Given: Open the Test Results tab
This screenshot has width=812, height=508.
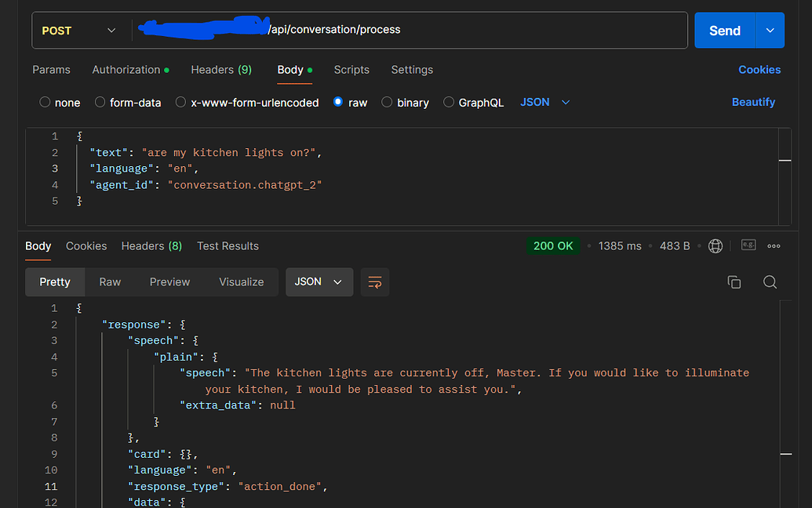Looking at the screenshot, I should tap(228, 245).
